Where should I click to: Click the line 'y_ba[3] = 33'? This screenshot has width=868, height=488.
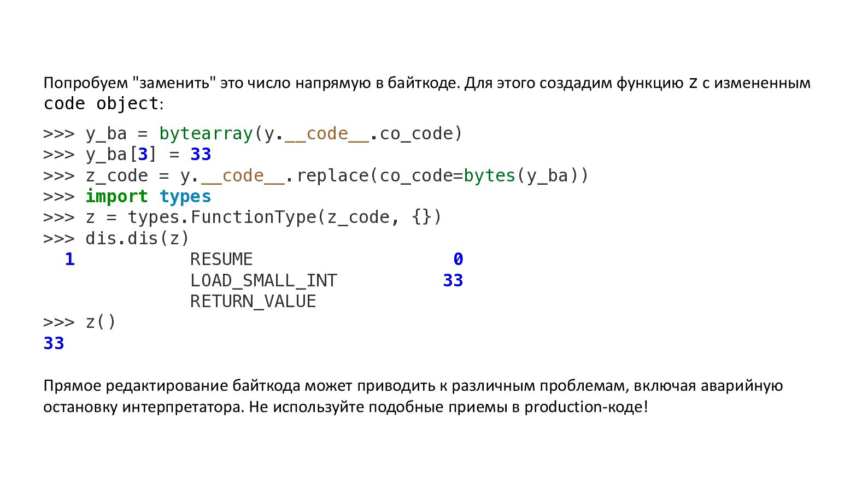[127, 155]
